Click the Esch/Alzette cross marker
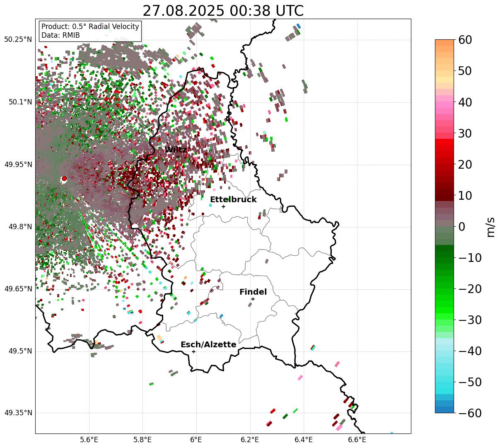Viewport: 500px width, 448px height. [x=193, y=351]
